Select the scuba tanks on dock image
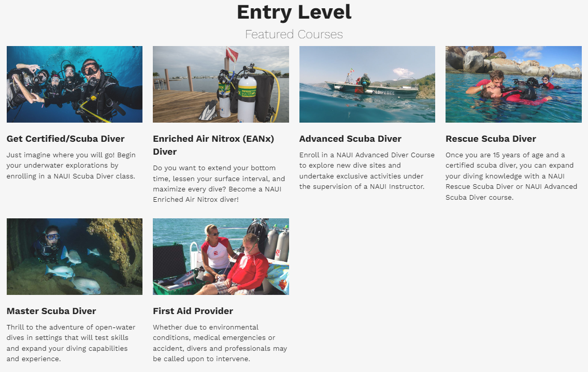Screen dimensions: 588x372 click(x=221, y=84)
